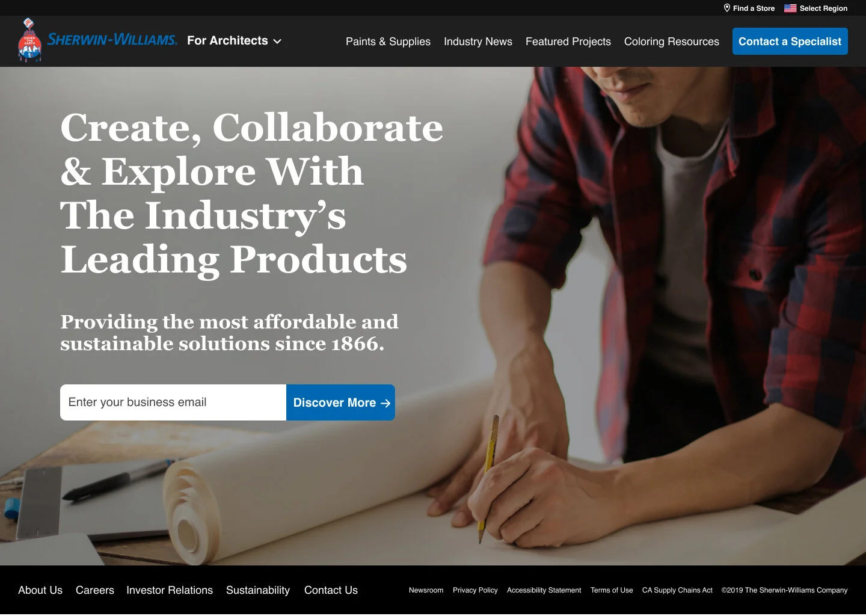866x616 pixels.
Task: Click the US flag region icon
Action: 790,8
